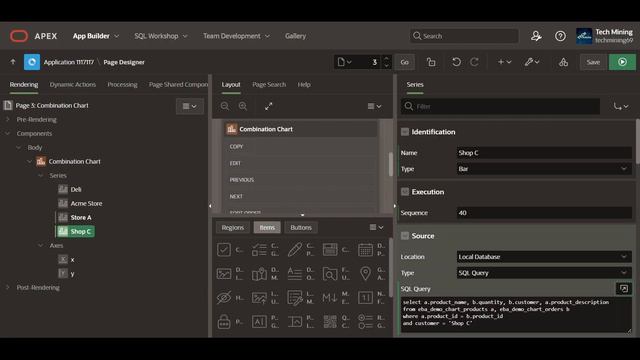This screenshot has width=640, height=360.
Task: Click the top Search box
Action: 464,36
